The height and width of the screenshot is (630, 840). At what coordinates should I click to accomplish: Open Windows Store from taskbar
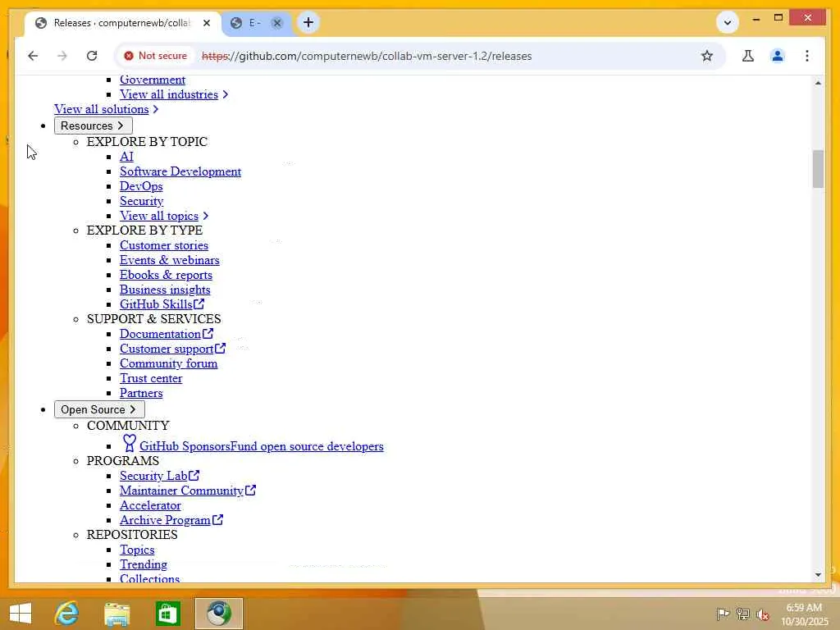167,614
